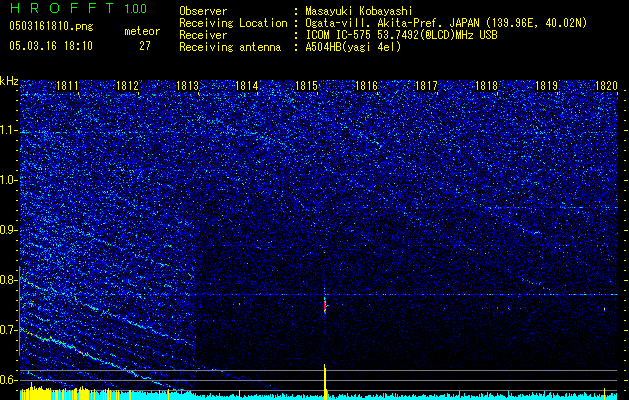Click the 1820 time axis marker
The height and width of the screenshot is (400, 629).
click(606, 85)
